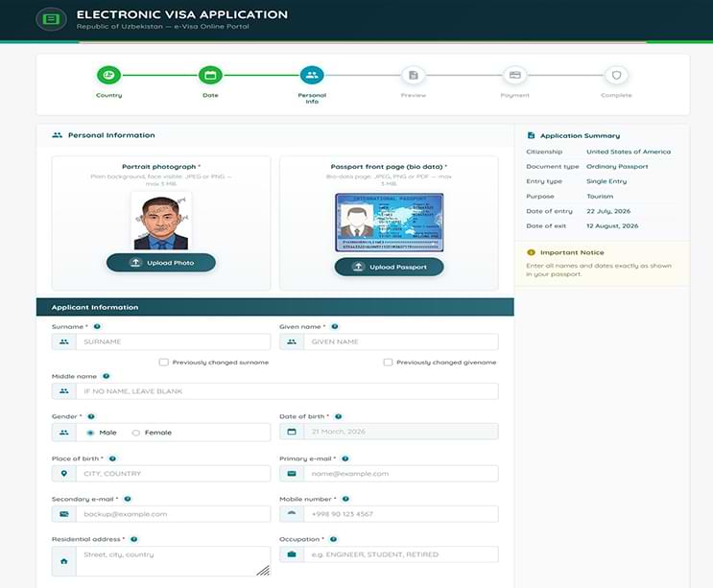Select the Female gender option

click(135, 433)
